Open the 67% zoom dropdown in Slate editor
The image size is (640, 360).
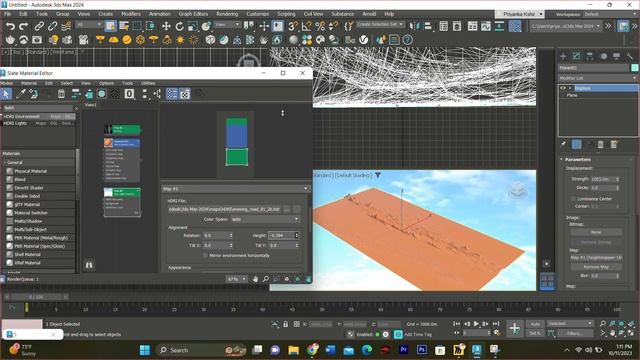237,279
